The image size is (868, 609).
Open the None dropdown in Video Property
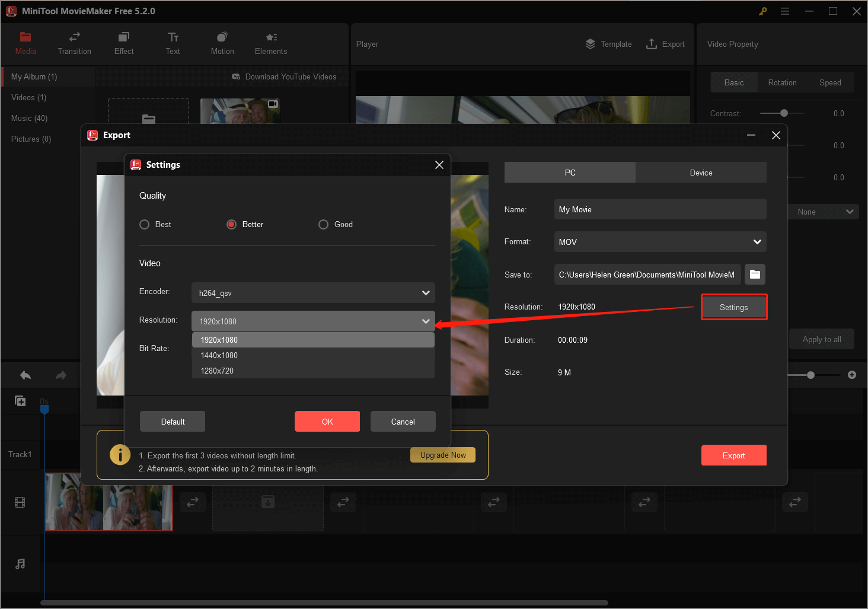(823, 211)
